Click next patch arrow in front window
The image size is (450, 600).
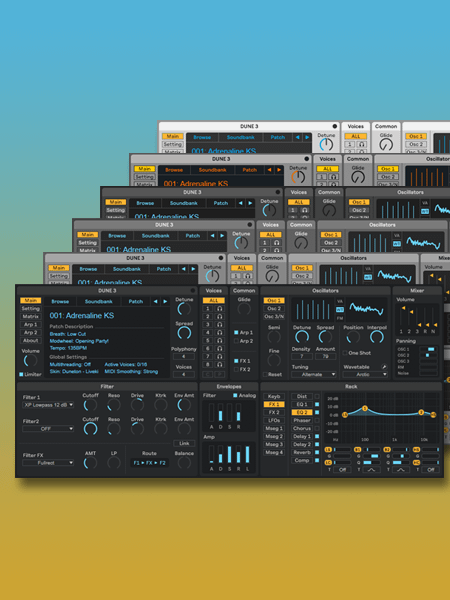tap(165, 302)
